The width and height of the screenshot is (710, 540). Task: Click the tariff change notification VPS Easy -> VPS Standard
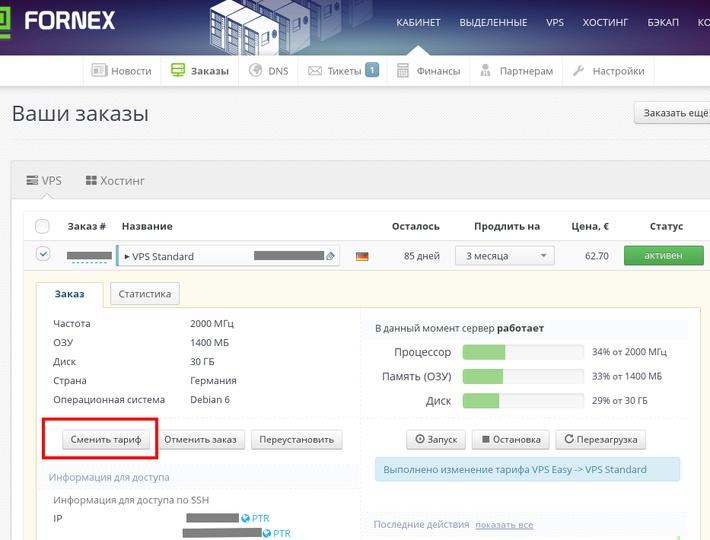pyautogui.click(x=528, y=469)
